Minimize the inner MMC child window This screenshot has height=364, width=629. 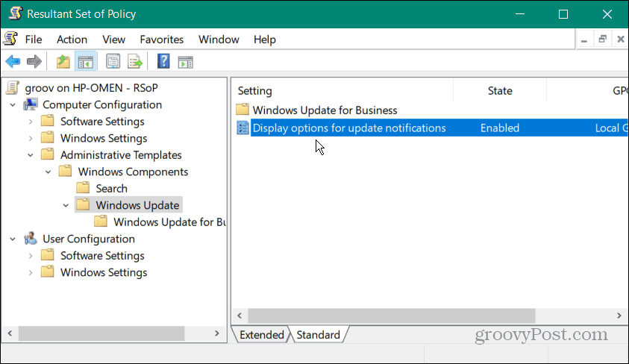(584, 40)
